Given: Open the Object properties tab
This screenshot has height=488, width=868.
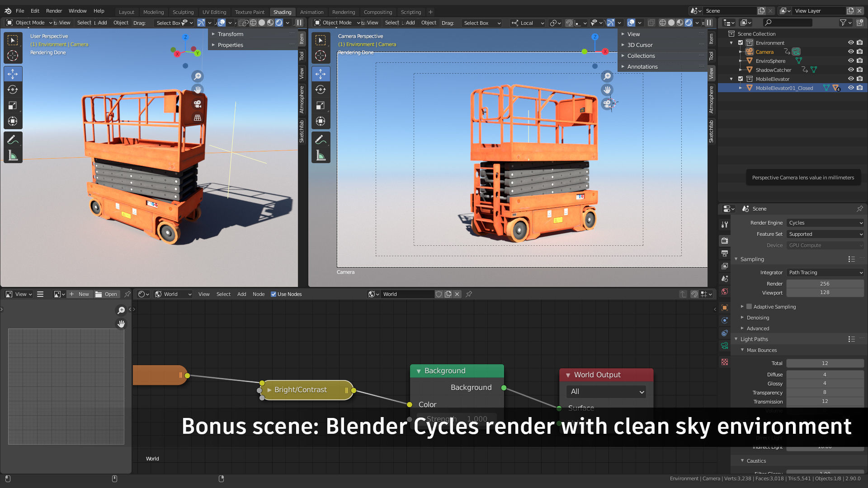Looking at the screenshot, I should coord(725,308).
